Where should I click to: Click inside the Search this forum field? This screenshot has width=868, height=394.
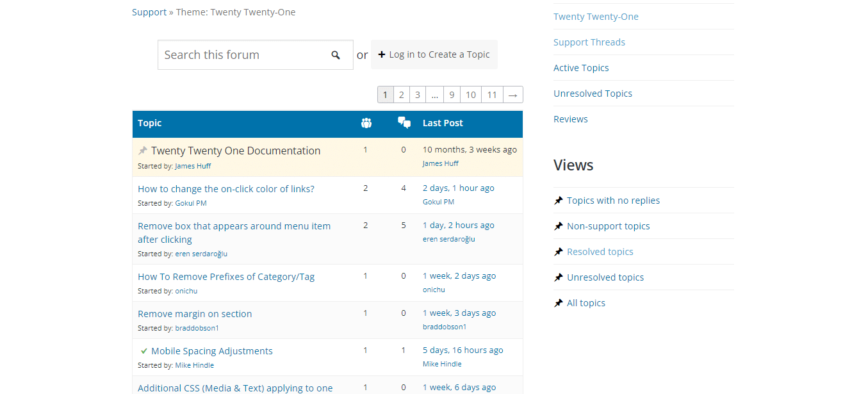243,54
